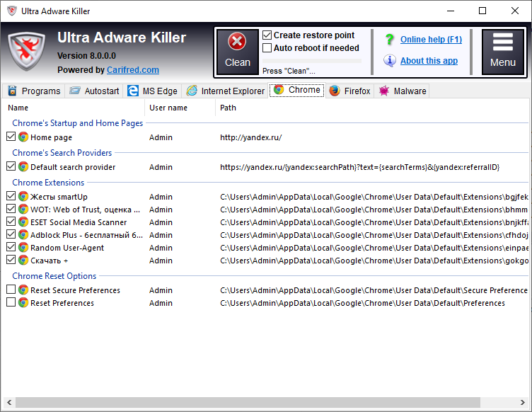
Task: Click Admin user in Home page row
Action: pos(161,137)
